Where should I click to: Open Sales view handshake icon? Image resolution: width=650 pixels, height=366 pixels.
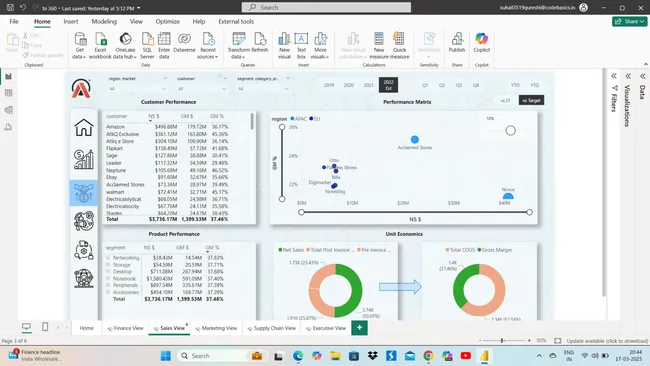point(84,193)
